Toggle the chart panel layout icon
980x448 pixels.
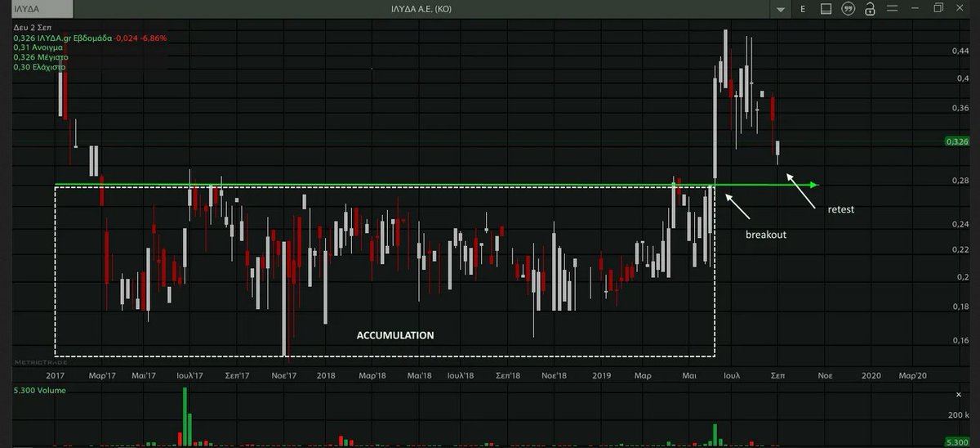826,9
